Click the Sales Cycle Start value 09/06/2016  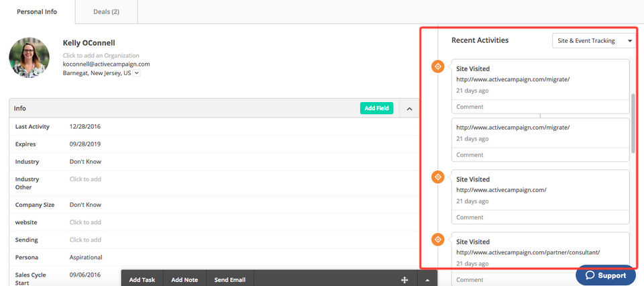[85, 275]
